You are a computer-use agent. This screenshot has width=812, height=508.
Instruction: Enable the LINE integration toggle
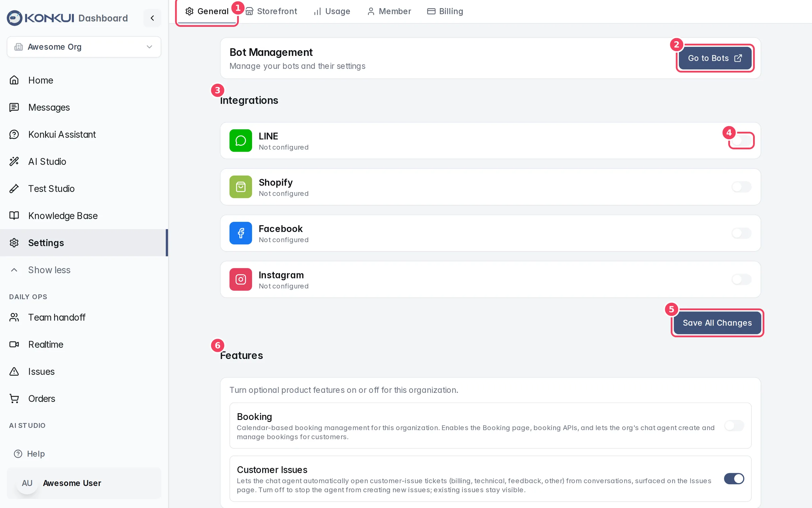point(741,141)
